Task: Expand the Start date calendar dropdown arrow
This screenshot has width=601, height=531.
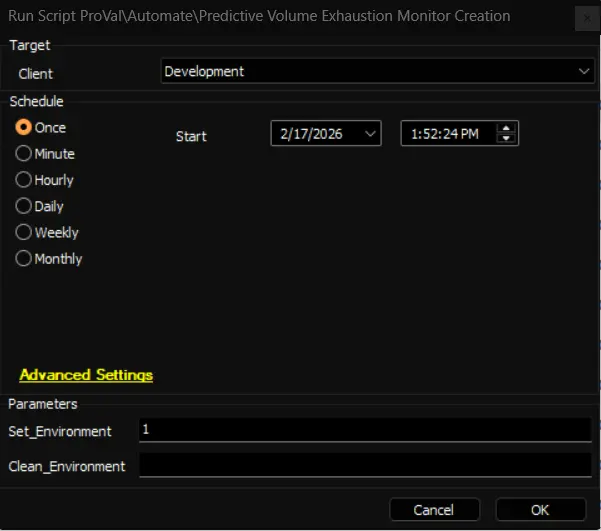Action: tap(370, 134)
